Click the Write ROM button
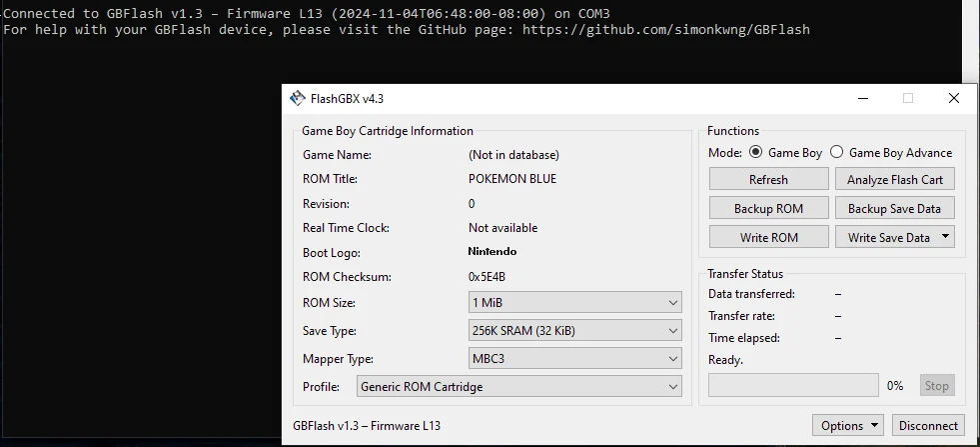The image size is (980, 447). 769,237
